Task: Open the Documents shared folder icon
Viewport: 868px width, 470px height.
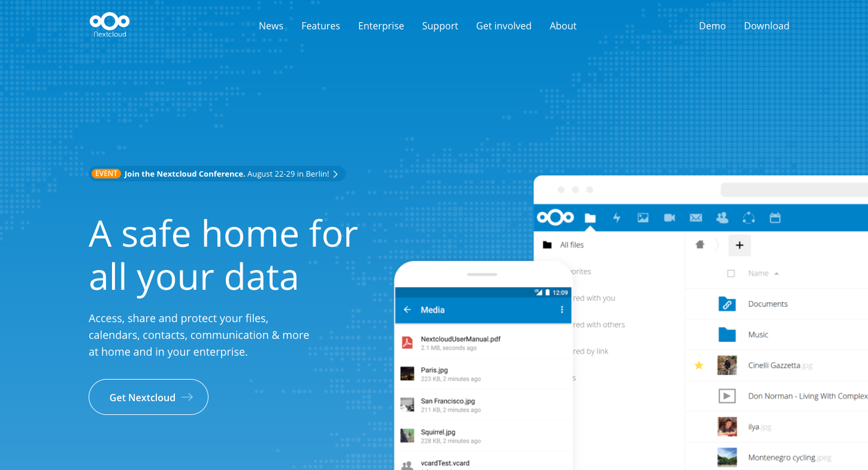Action: [727, 304]
